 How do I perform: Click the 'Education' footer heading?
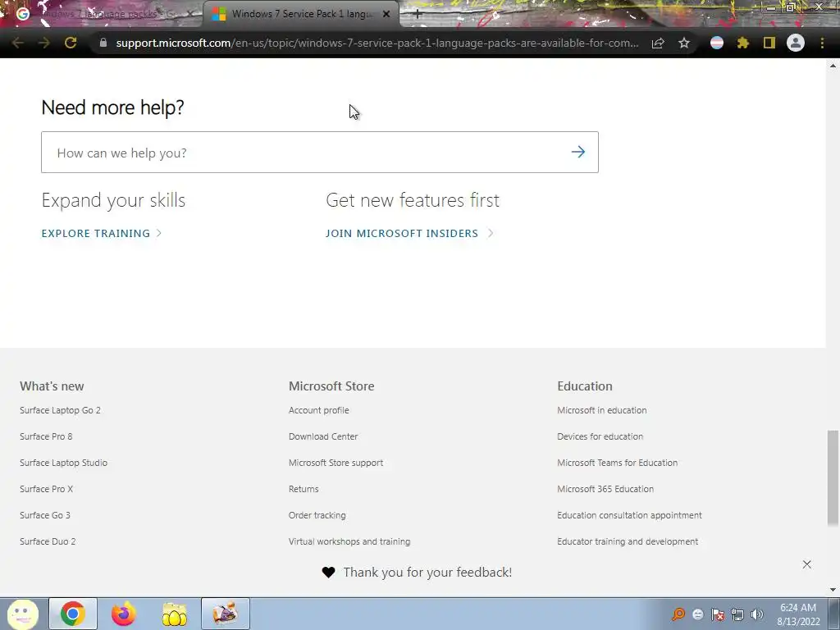[584, 386]
